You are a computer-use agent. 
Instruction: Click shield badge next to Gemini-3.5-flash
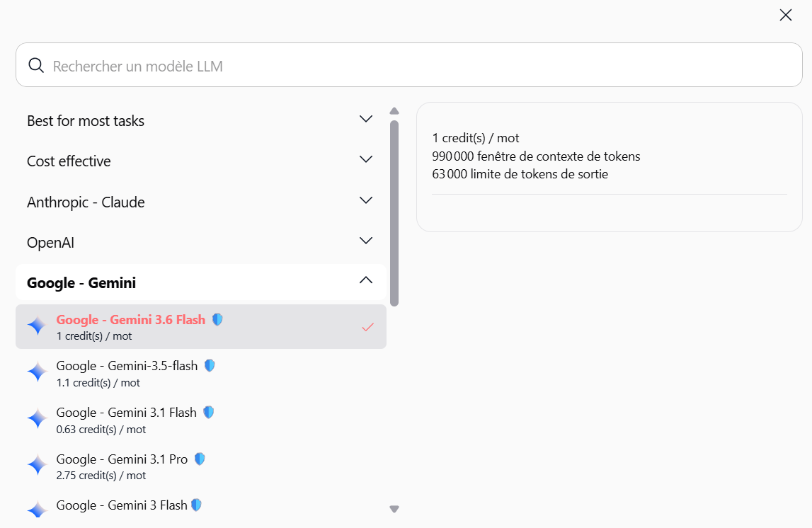(x=210, y=366)
